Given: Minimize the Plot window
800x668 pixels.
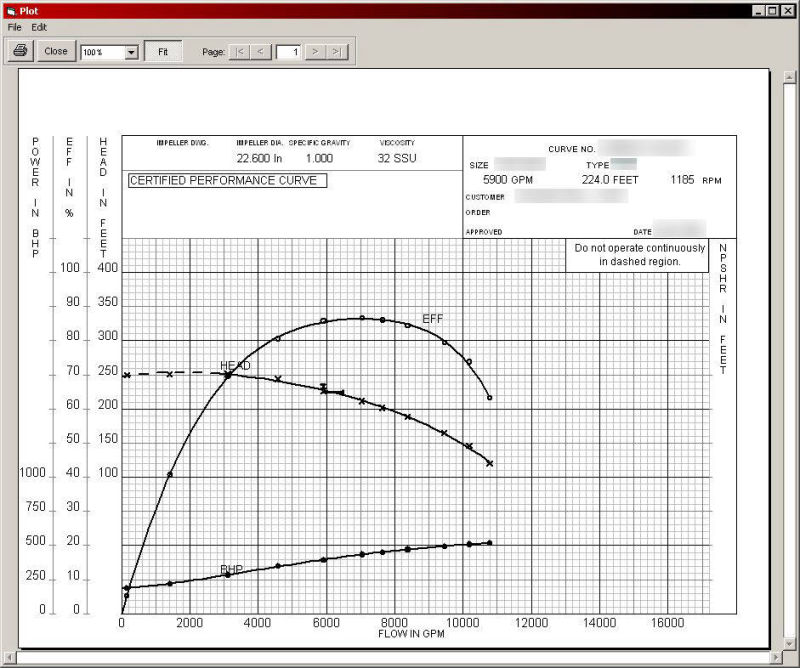Looking at the screenshot, I should coord(758,11).
